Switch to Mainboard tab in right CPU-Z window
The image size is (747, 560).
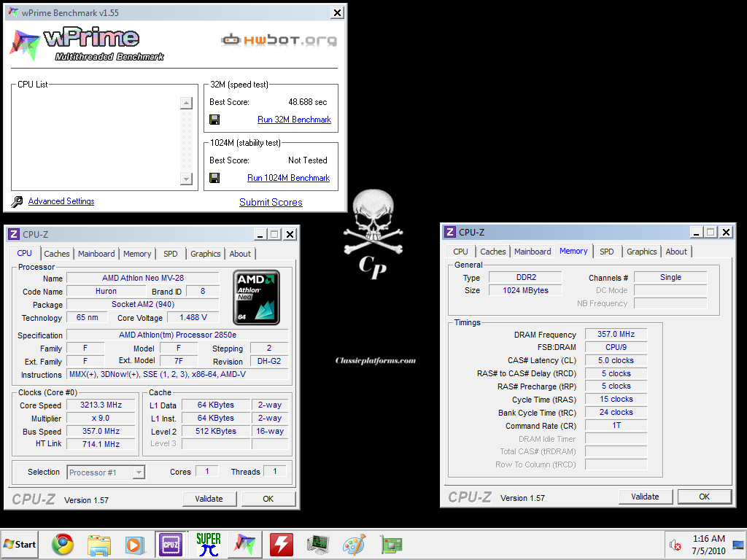pos(533,252)
